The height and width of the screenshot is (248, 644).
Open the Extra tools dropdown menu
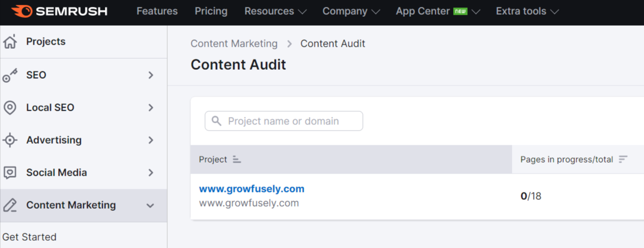pos(528,11)
